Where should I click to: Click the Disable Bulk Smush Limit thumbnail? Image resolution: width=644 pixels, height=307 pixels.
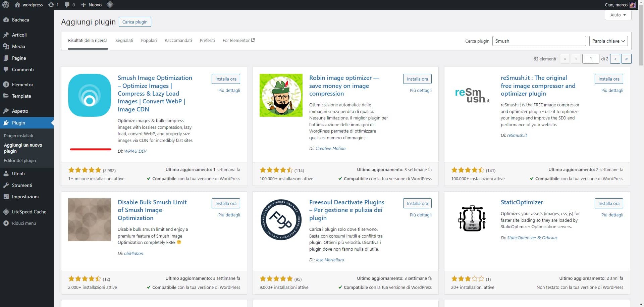click(90, 220)
